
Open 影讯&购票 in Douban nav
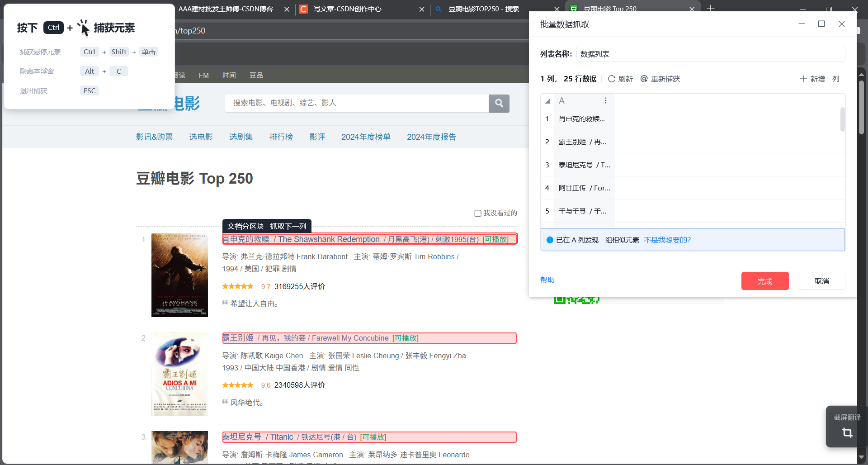point(155,137)
